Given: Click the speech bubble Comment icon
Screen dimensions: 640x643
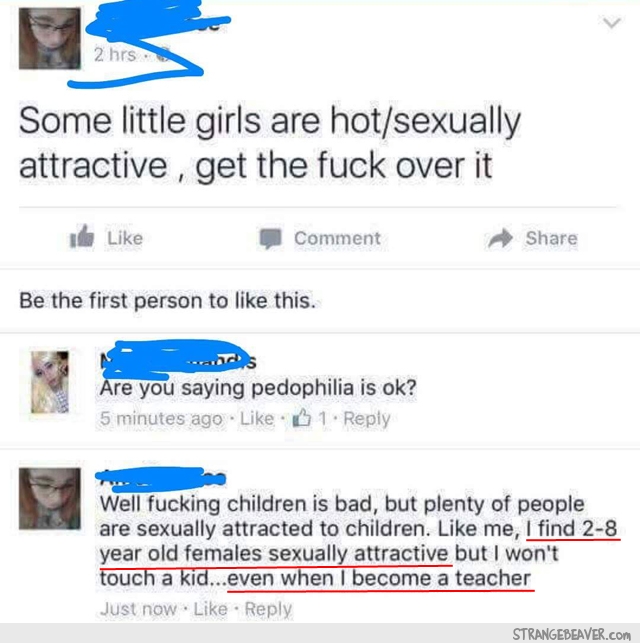Looking at the screenshot, I should tap(271, 238).
